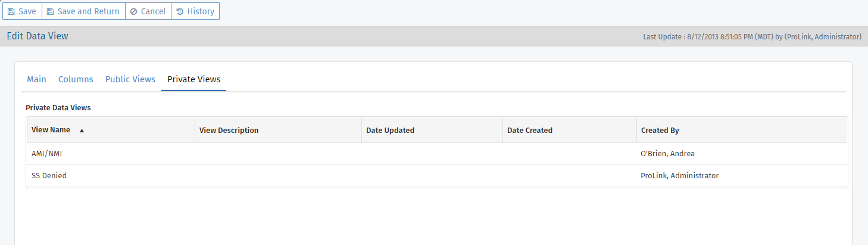Click the Save and Return disk icon
This screenshot has height=245, width=868.
coord(51,11)
